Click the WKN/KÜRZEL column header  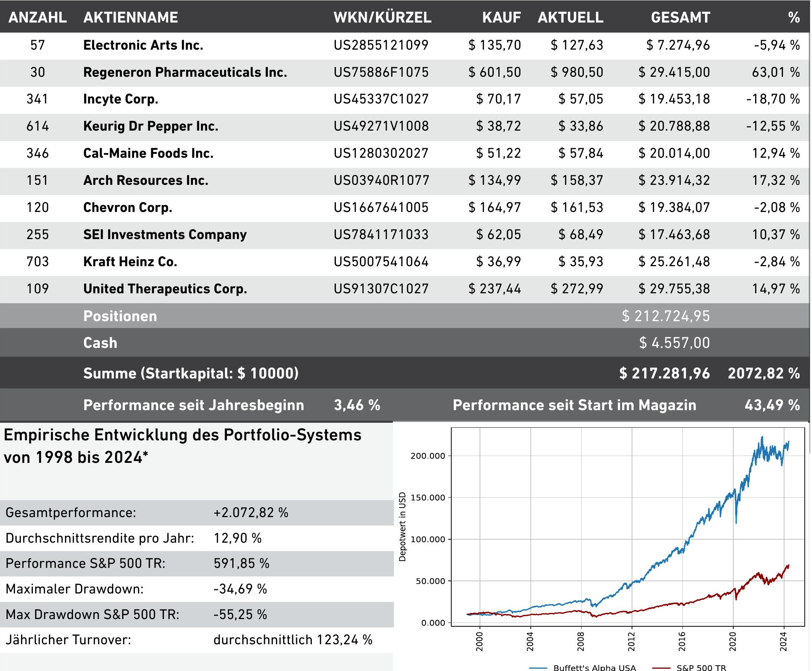point(382,18)
